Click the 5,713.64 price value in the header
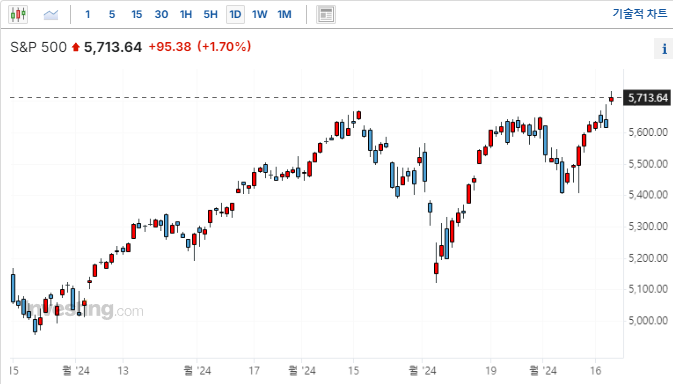This screenshot has height=384, width=673. [x=113, y=47]
